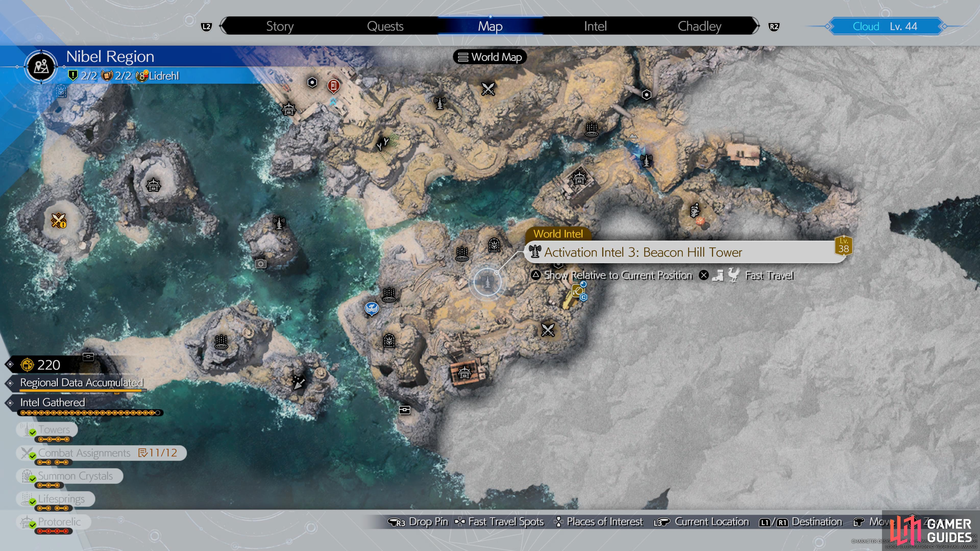Click Show Relative to Current Position

pyautogui.click(x=612, y=275)
